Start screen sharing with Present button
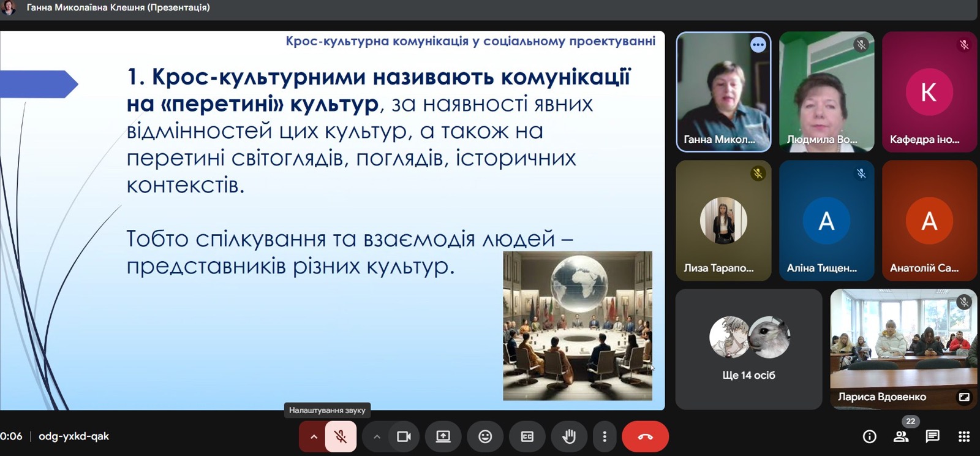Image resolution: width=980 pixels, height=456 pixels. click(443, 436)
